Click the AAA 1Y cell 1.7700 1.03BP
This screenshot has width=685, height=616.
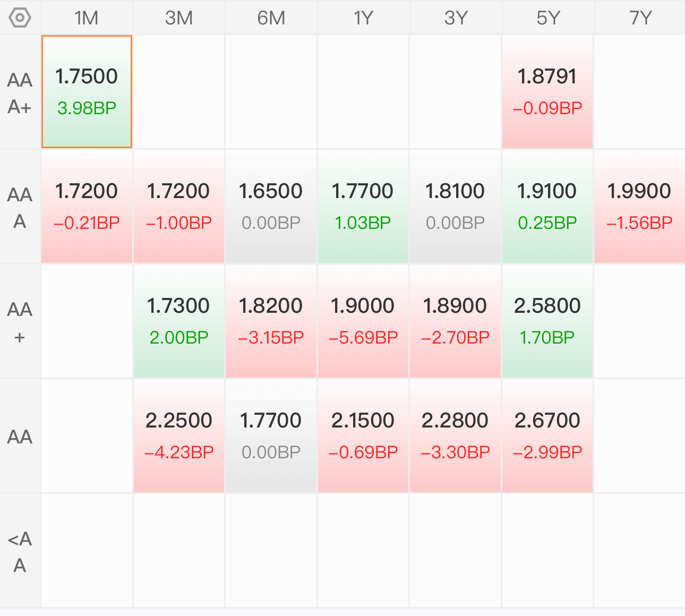363,206
